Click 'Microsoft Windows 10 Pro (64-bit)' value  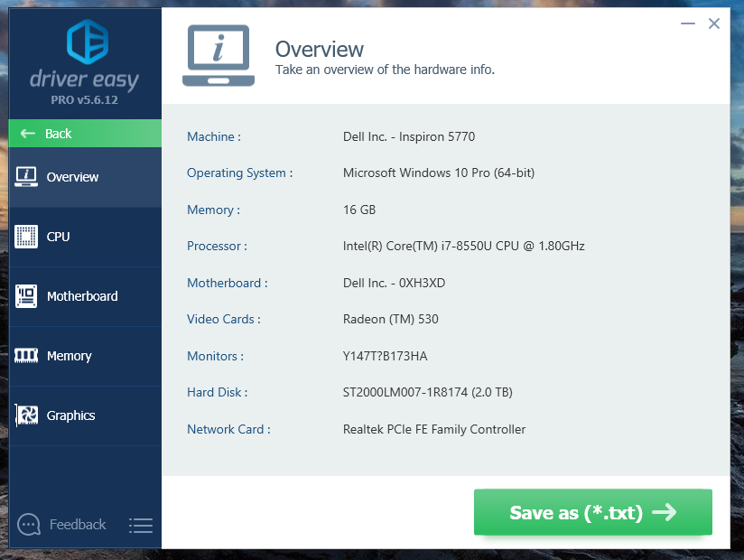tap(439, 173)
